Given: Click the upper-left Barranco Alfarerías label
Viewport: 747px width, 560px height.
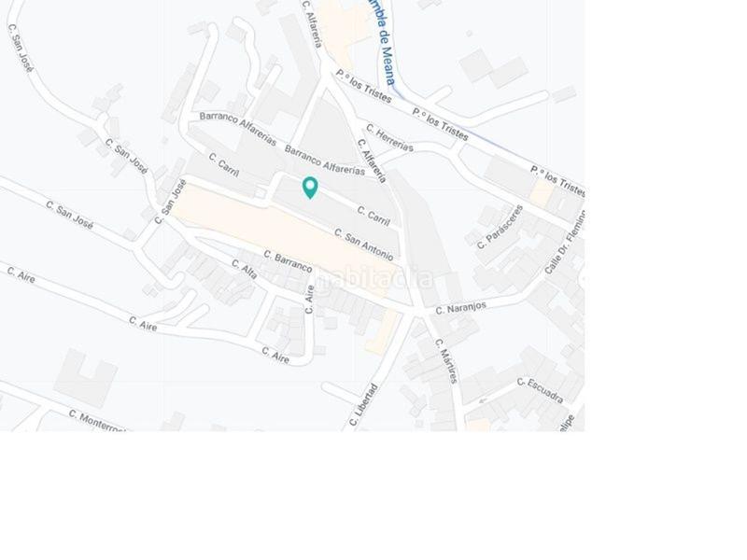Looking at the screenshot, I should (x=238, y=129).
